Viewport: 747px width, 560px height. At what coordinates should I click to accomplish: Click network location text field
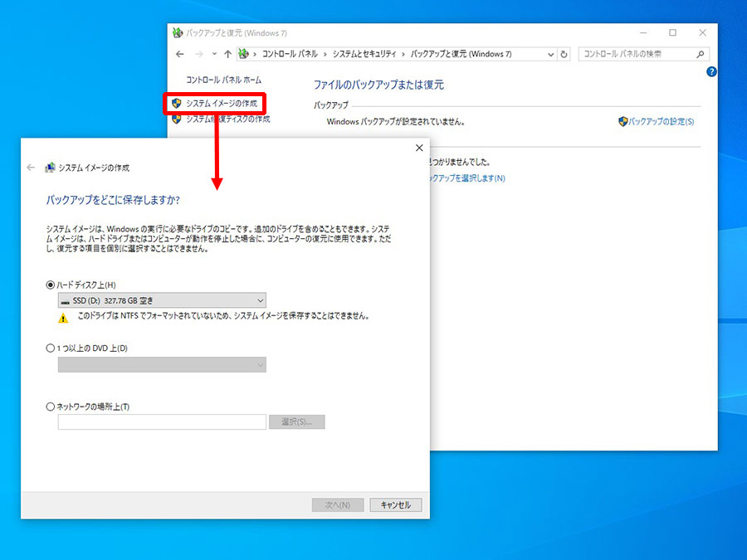(162, 422)
